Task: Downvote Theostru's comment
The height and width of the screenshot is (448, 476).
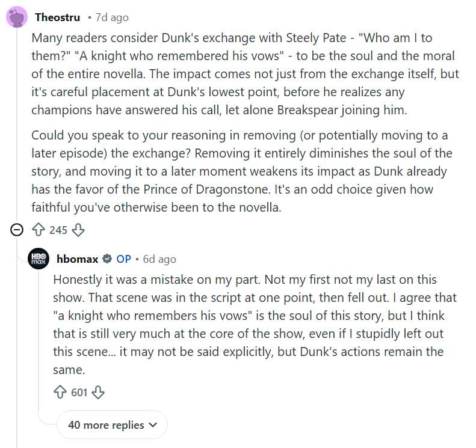Action: point(78,230)
